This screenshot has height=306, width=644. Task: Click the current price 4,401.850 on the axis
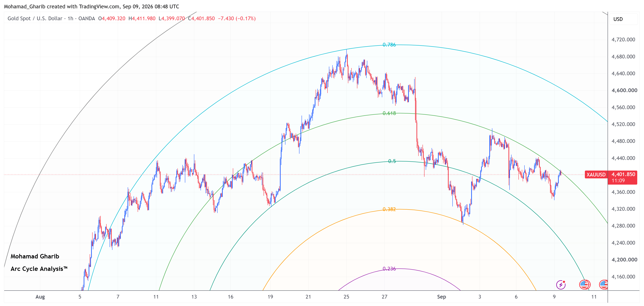click(x=623, y=174)
